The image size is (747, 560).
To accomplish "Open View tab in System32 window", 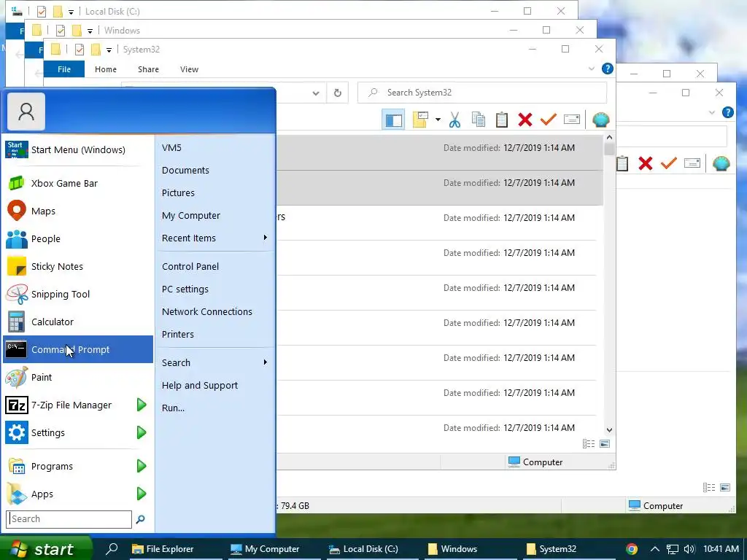I will click(x=189, y=69).
